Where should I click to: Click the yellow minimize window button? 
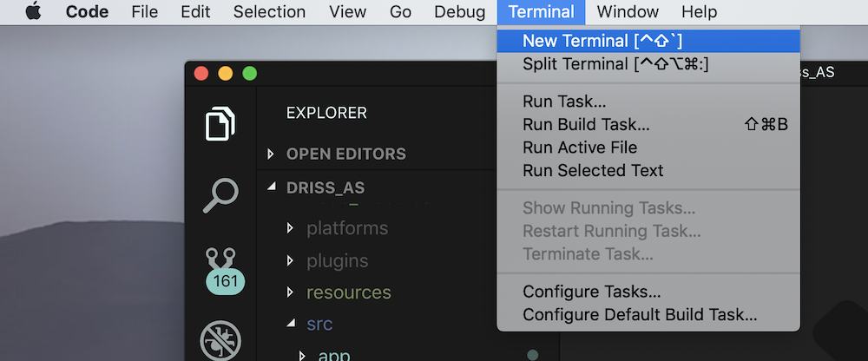click(x=226, y=73)
